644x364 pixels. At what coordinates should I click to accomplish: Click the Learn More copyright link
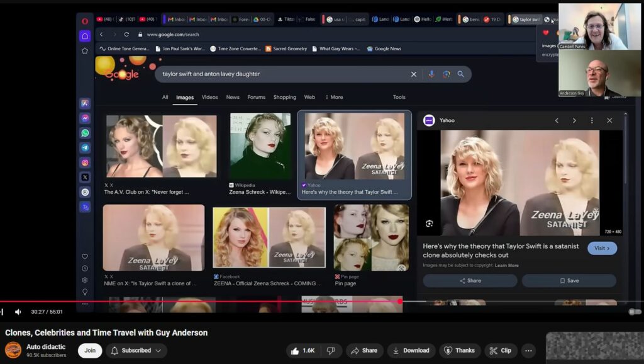coord(506,265)
